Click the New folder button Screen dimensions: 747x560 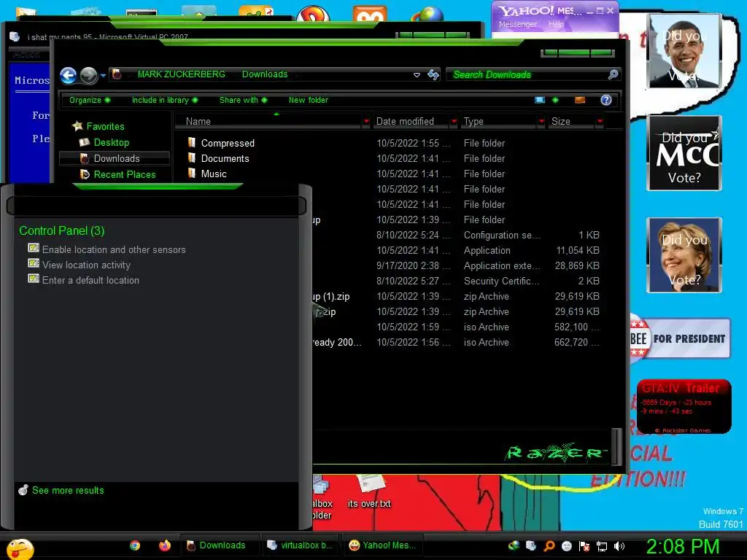click(x=309, y=100)
